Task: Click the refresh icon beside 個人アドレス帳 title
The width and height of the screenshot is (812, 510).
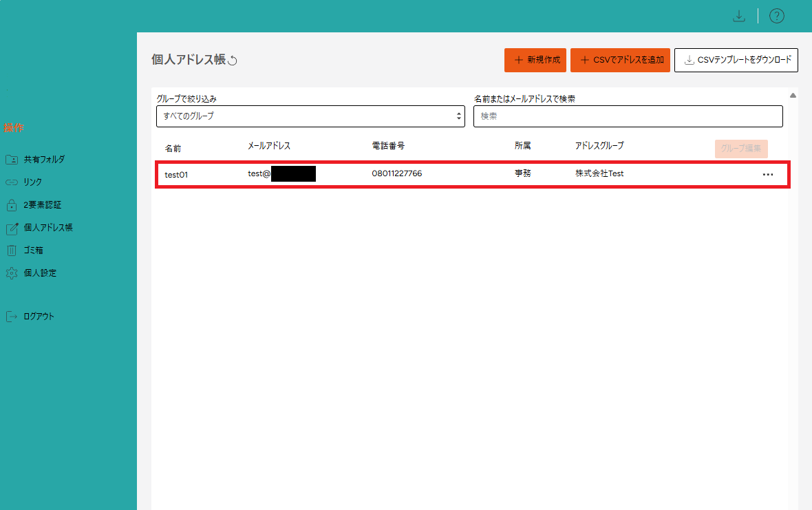Action: pyautogui.click(x=233, y=61)
